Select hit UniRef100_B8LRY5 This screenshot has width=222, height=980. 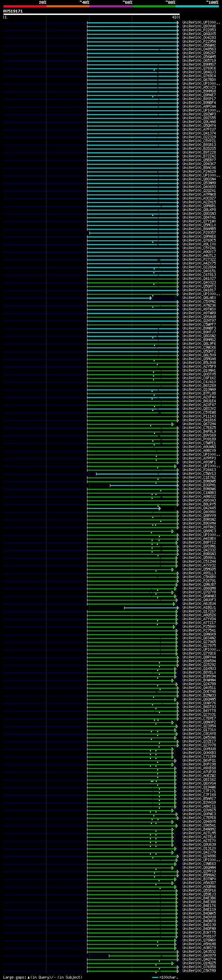199,504
